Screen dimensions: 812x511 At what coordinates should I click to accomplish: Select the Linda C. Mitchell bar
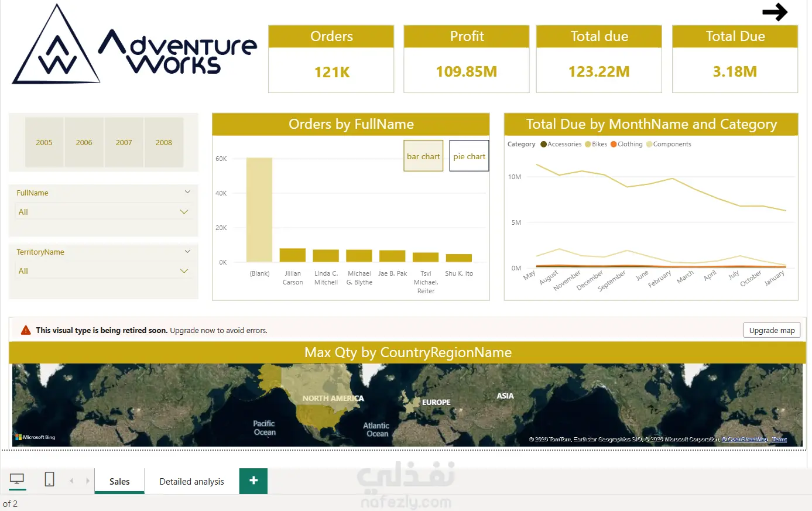pyautogui.click(x=326, y=256)
